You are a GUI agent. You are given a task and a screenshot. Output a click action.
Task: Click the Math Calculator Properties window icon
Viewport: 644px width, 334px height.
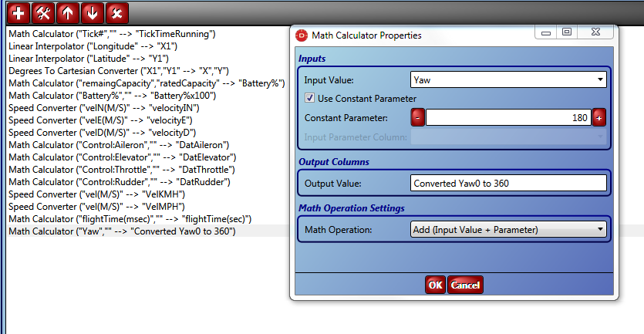pyautogui.click(x=302, y=35)
